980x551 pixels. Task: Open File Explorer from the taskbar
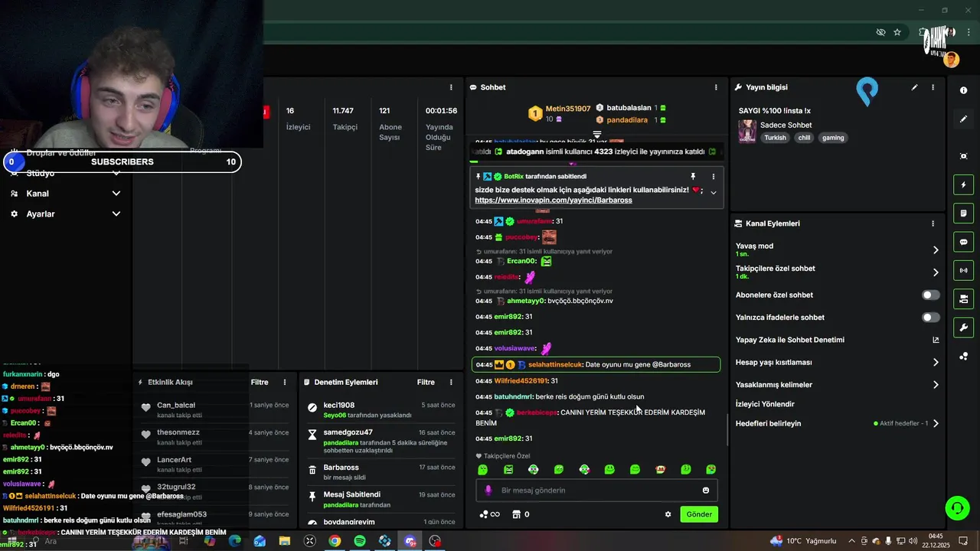click(x=285, y=541)
